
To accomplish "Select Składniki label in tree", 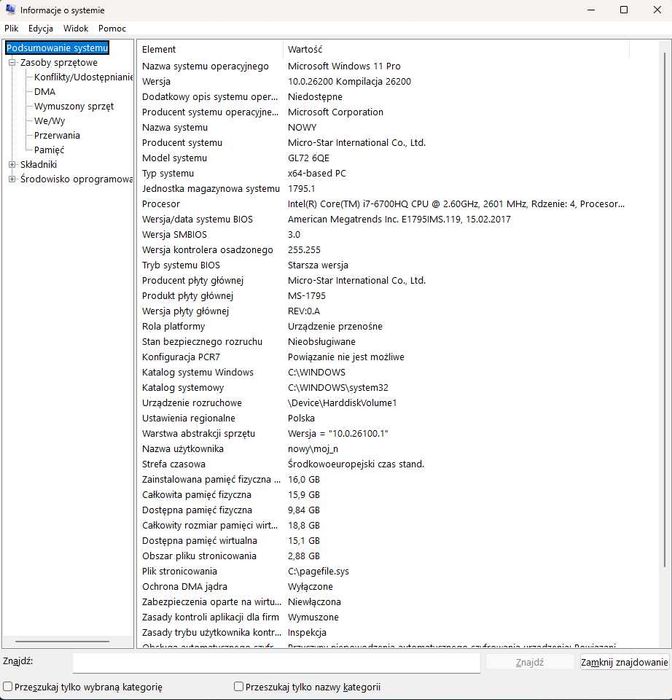I will pyautogui.click(x=38, y=165).
